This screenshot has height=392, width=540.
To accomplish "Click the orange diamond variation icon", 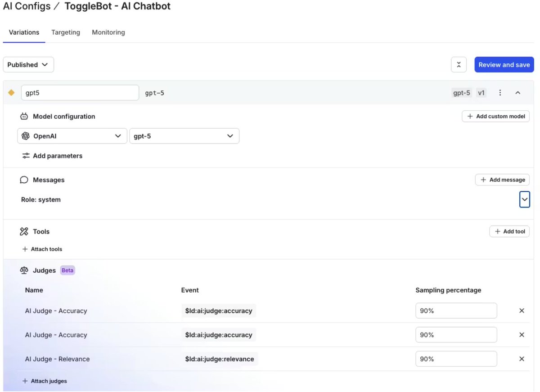I will [x=12, y=93].
